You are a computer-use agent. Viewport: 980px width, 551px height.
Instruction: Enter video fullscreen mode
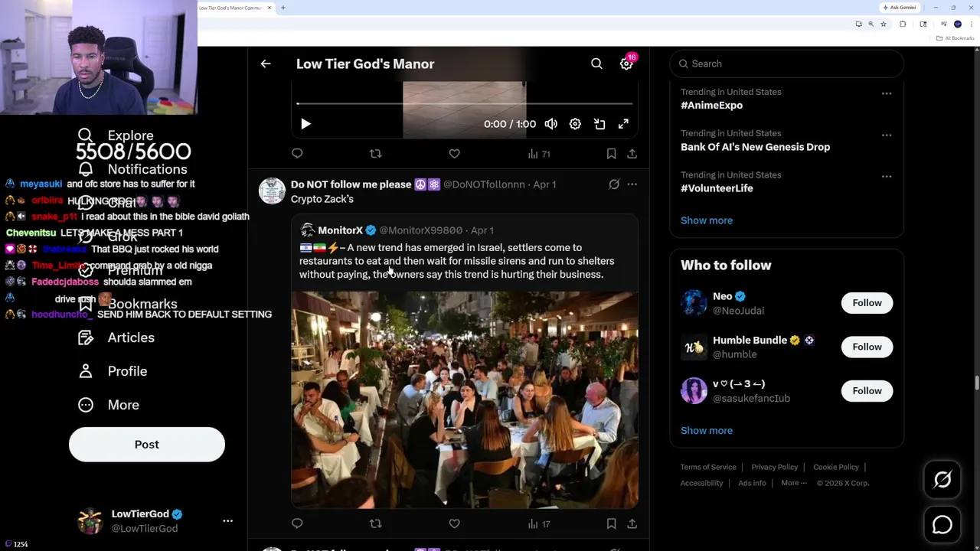tap(623, 124)
